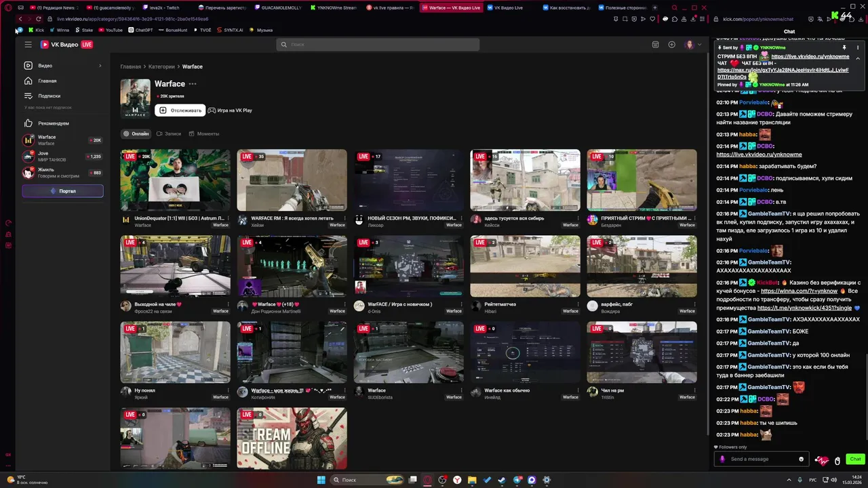Viewport: 868px width, 488px height.
Task: Open stream options for Рейтетматчез card
Action: (578, 304)
